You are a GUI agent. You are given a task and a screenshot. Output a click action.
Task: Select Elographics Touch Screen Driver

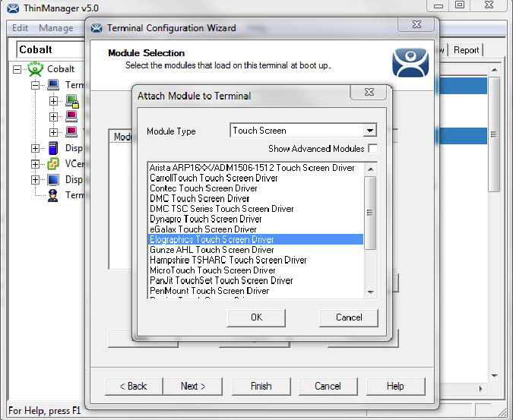click(255, 239)
